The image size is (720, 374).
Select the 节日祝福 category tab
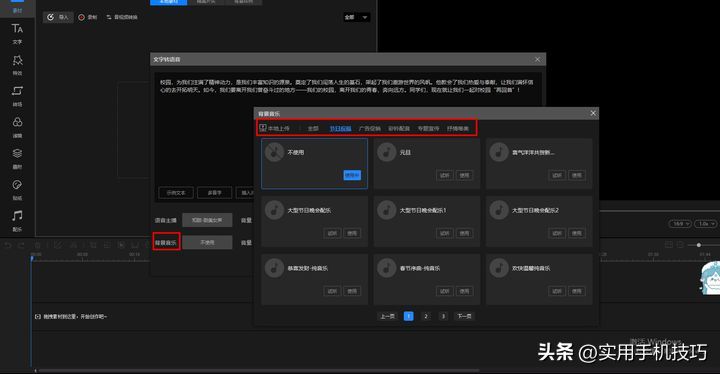pyautogui.click(x=340, y=129)
